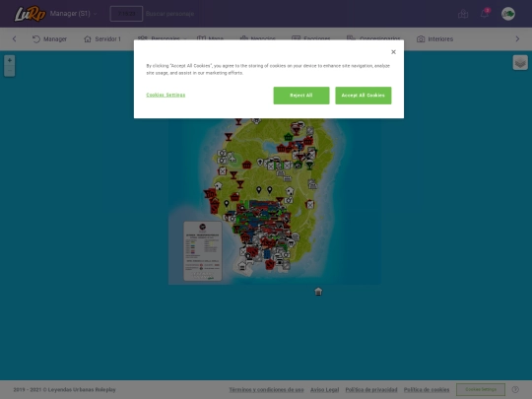Open Política de privacidad link
Viewport: 532px width, 399px height.
[371, 389]
